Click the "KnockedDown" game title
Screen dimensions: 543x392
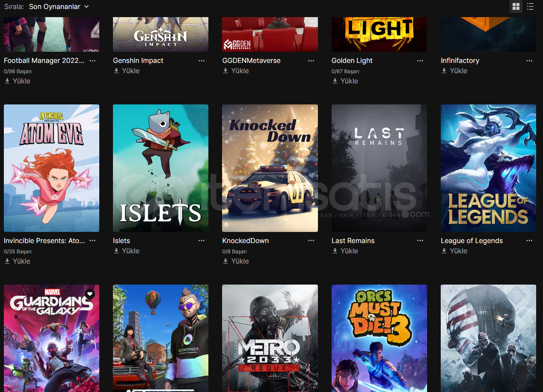(x=246, y=241)
